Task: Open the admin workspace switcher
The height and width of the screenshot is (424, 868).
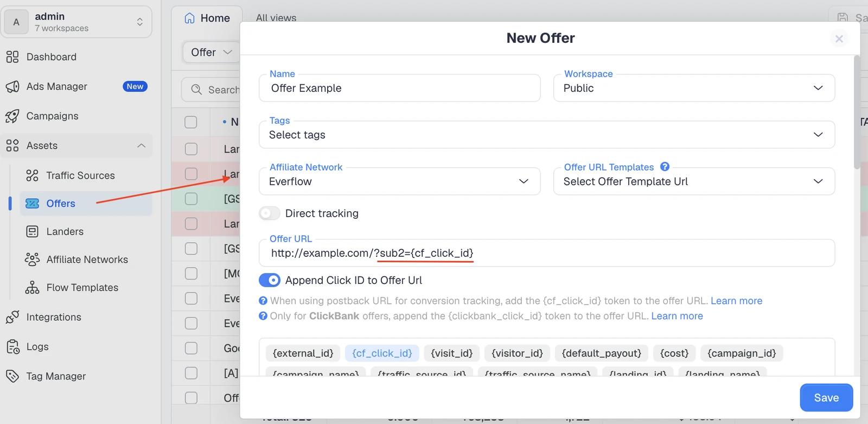Action: (76, 22)
